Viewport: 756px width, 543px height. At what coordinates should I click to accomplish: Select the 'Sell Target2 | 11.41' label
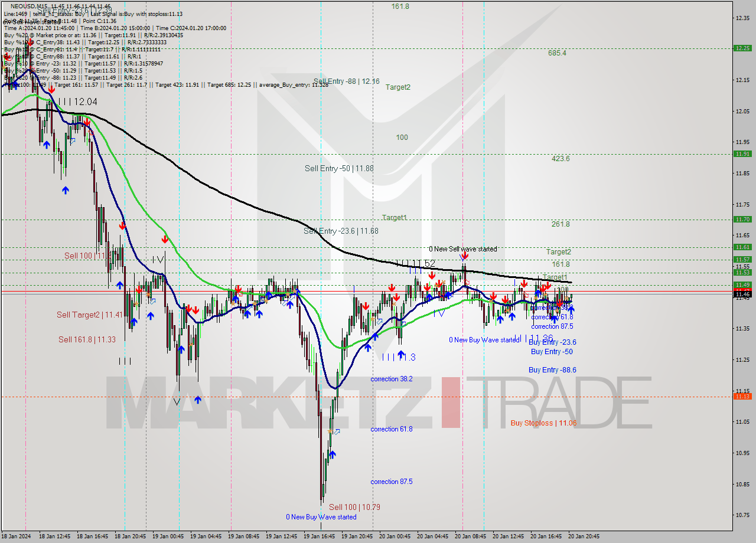(90, 315)
